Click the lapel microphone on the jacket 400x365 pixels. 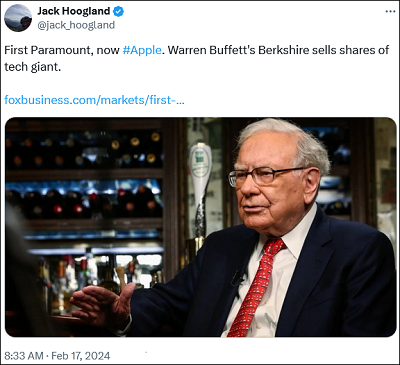(x=238, y=278)
